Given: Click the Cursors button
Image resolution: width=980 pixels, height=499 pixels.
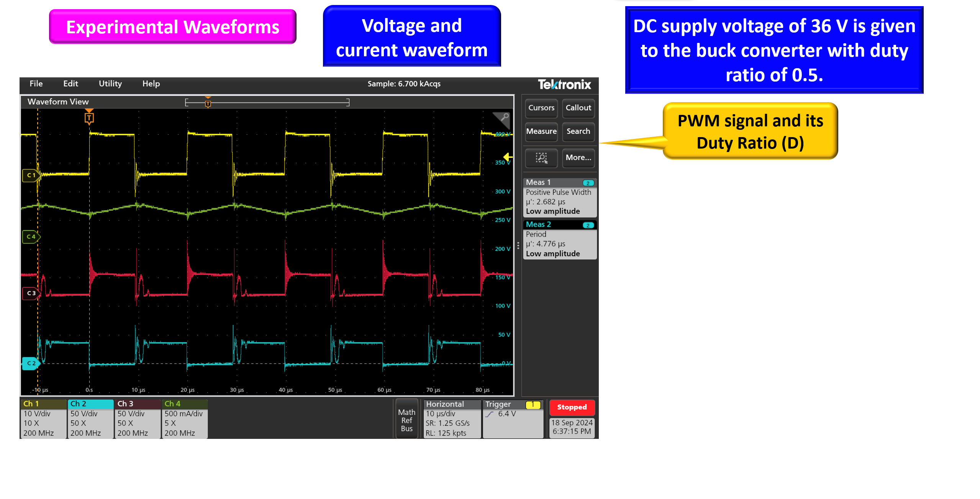Looking at the screenshot, I should pyautogui.click(x=541, y=108).
